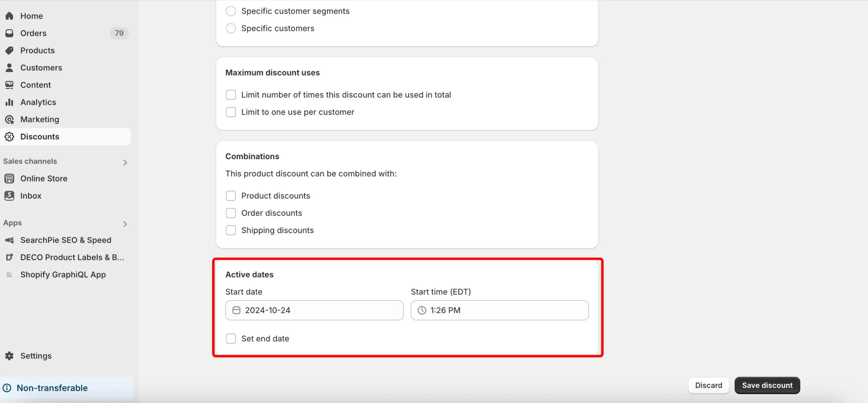Open the Analytics section

coord(66,102)
